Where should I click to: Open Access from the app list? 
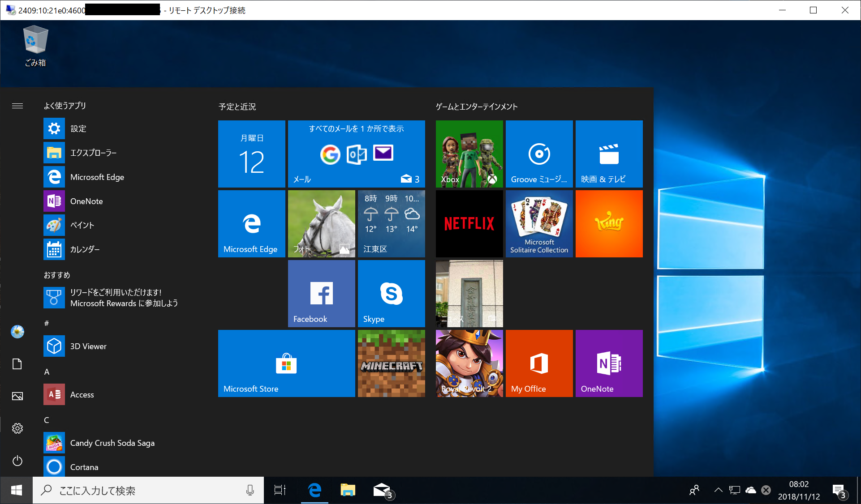coord(82,394)
